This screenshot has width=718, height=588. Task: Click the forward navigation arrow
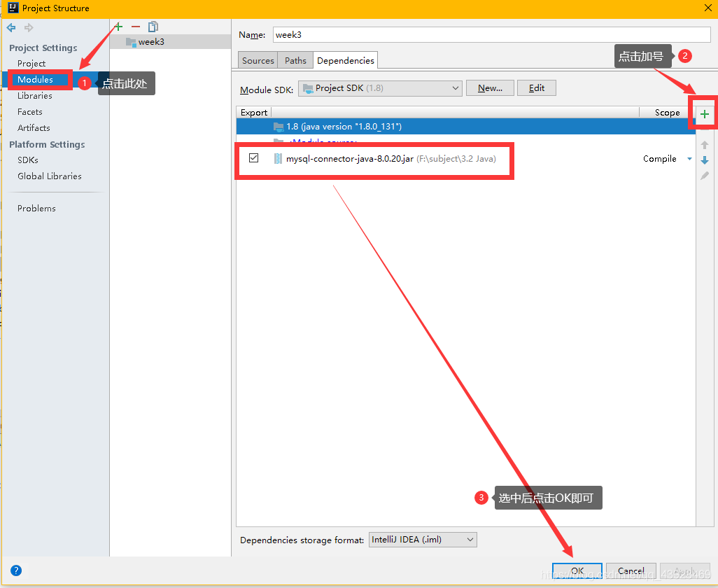click(x=29, y=28)
